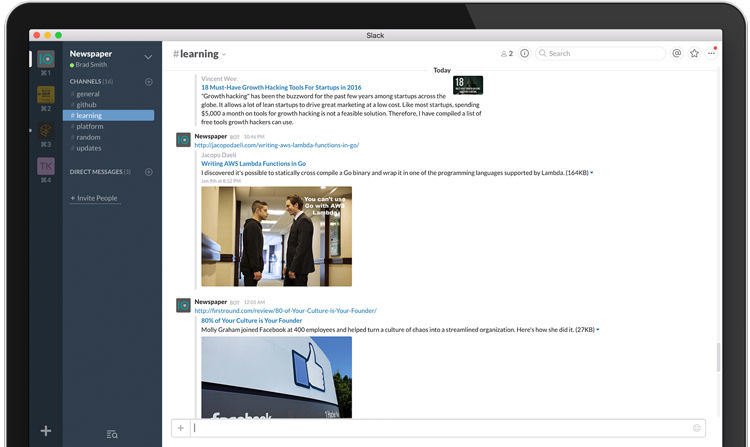The width and height of the screenshot is (750, 447).
Task: Click the Search input field
Action: [x=601, y=54]
